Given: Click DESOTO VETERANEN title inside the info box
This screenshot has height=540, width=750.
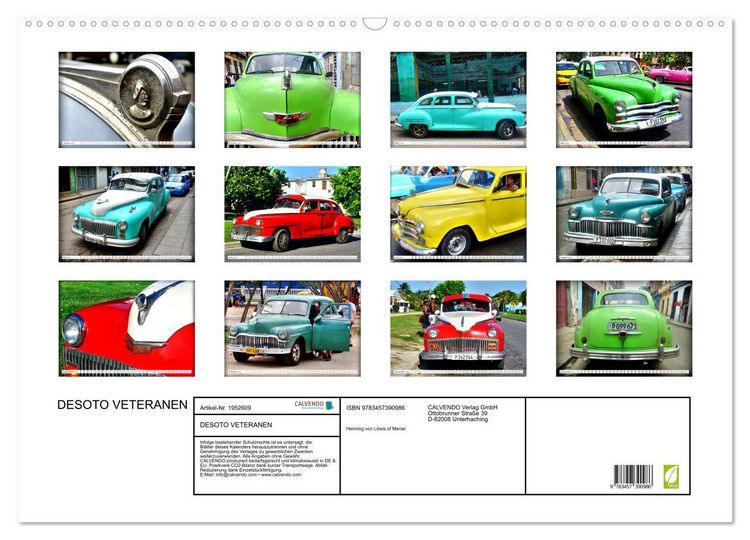Looking at the screenshot, I should tap(236, 425).
